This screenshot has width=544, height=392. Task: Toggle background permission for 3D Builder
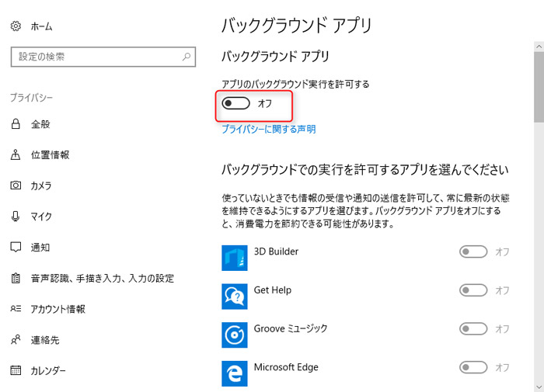(473, 252)
